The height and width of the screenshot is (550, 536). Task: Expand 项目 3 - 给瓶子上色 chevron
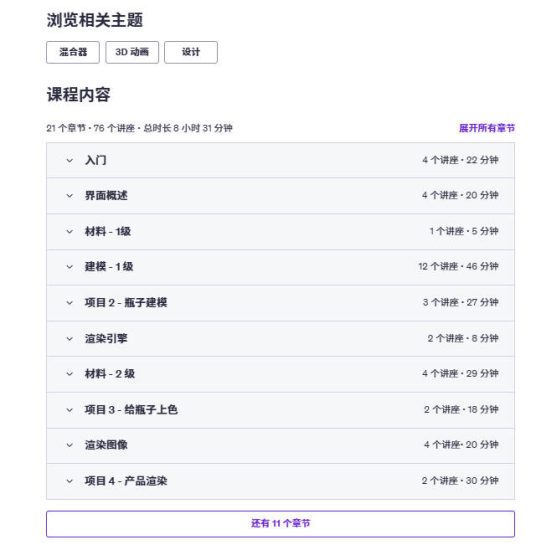69,410
